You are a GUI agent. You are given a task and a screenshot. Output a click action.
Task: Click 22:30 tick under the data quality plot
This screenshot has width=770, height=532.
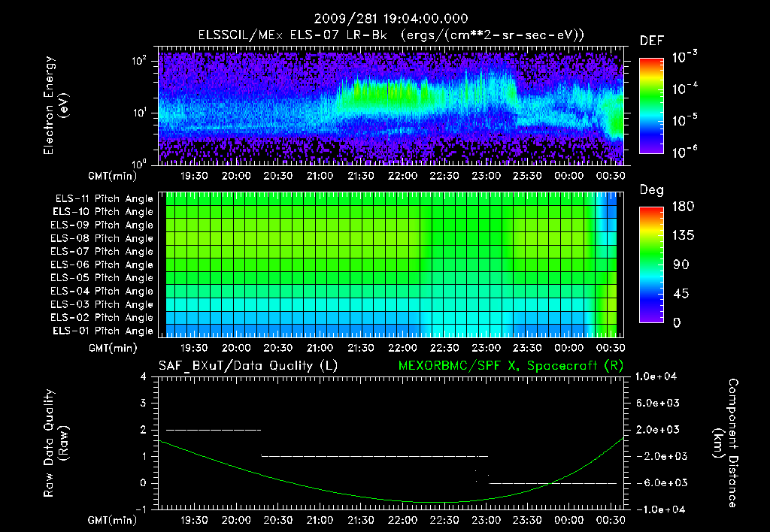(x=444, y=520)
